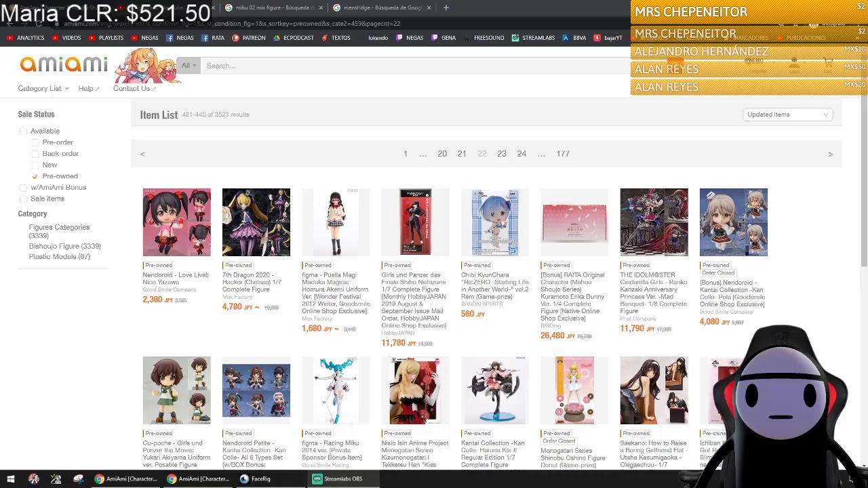Open Cu-poche Yukari Akiyama thumbnail
Image resolution: width=868 pixels, height=488 pixels.
(x=176, y=390)
